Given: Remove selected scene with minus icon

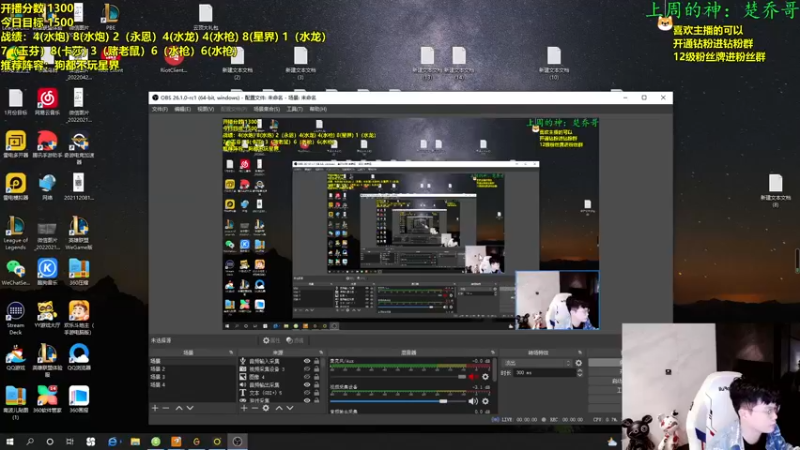Looking at the screenshot, I should tap(166, 408).
